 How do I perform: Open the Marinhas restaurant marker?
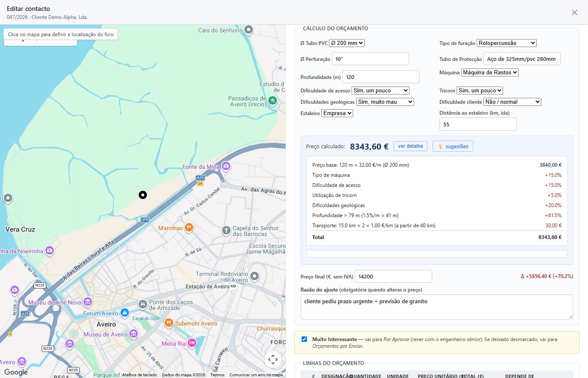click(189, 228)
